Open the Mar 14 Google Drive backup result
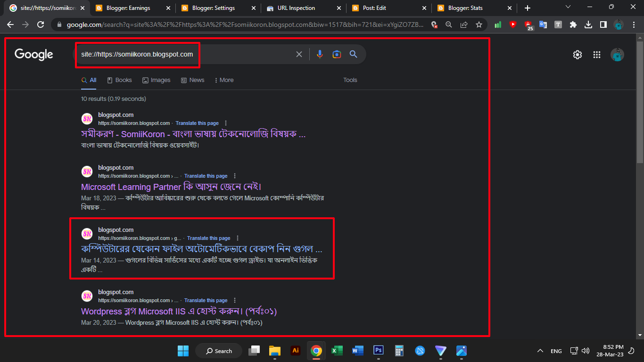This screenshot has width=644, height=362. tap(202, 249)
